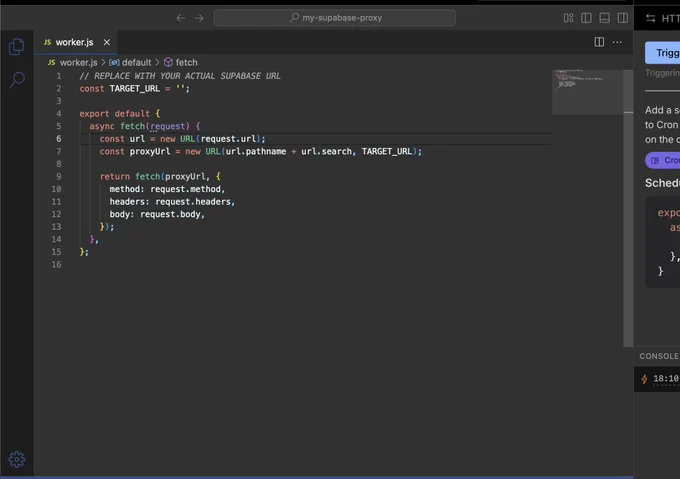680x479 pixels.
Task: Click 'body: request.body' line
Action: [x=157, y=214]
